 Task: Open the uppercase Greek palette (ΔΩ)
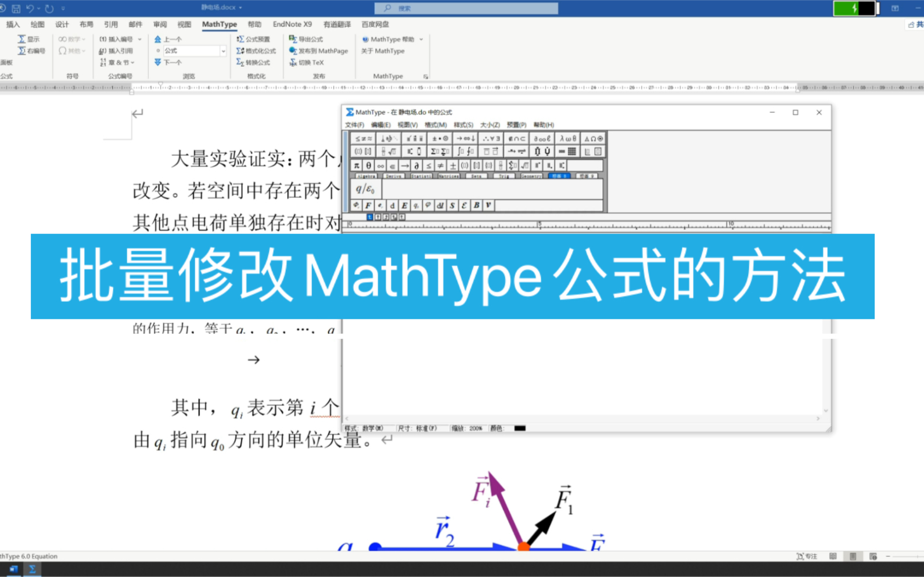point(593,139)
